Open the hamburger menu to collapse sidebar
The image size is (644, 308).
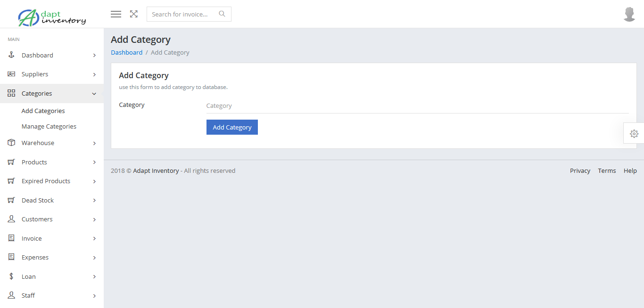[x=116, y=14]
